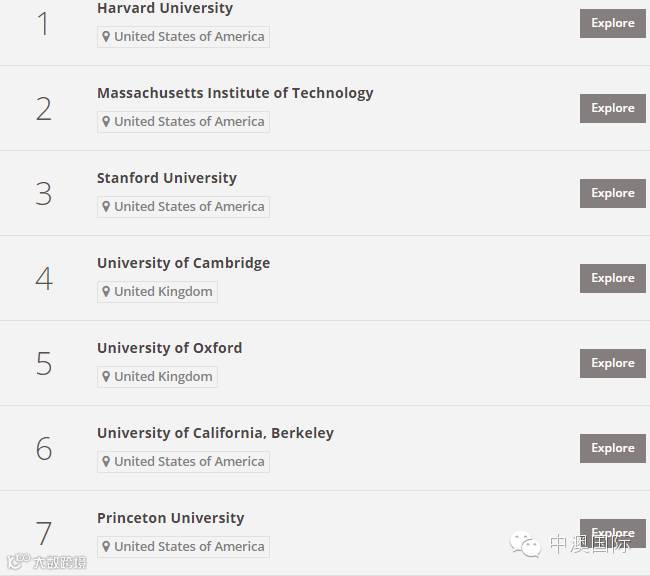
Task: Explore the University of Cambridge entry
Action: click(x=612, y=278)
